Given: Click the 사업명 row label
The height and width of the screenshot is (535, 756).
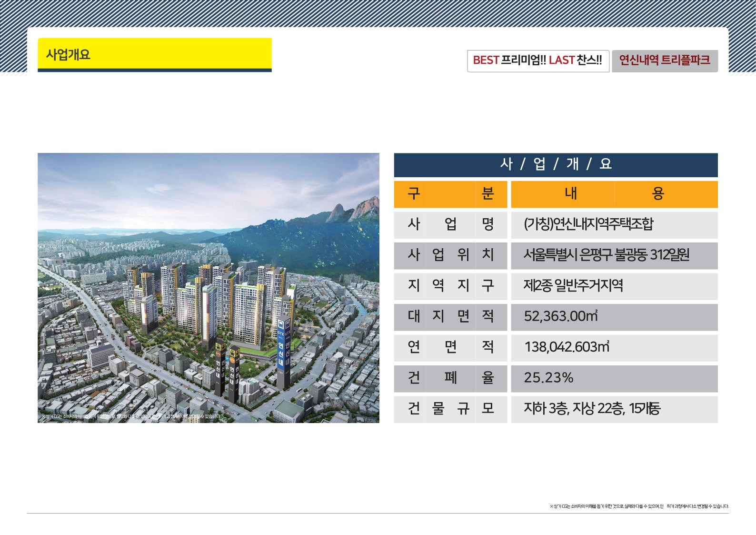Looking at the screenshot, I should (450, 224).
